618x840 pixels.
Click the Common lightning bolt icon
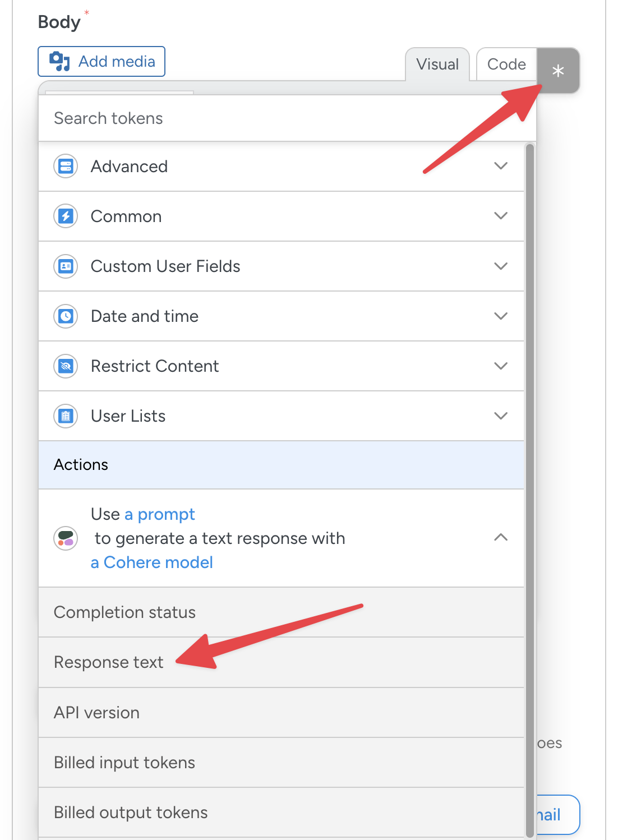click(66, 216)
